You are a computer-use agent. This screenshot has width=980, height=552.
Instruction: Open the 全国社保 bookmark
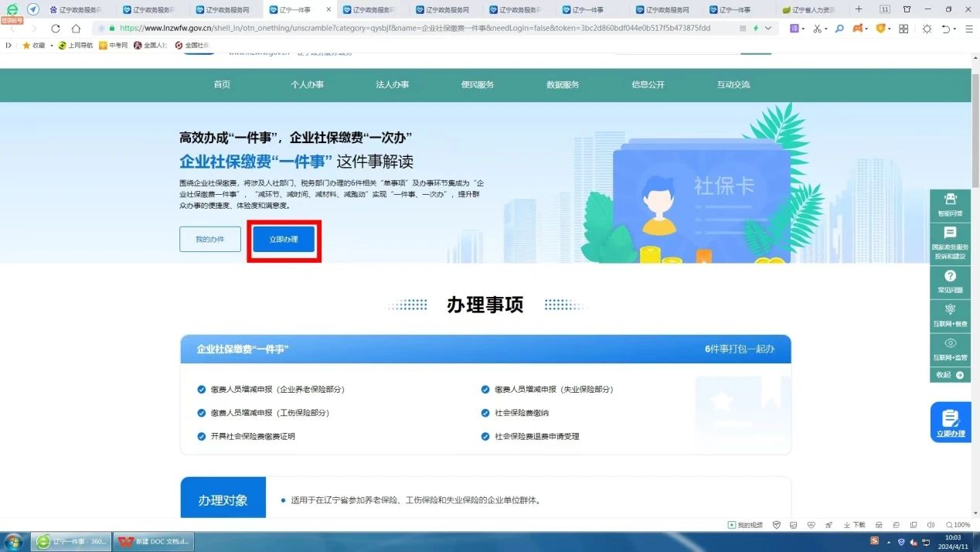pyautogui.click(x=192, y=46)
